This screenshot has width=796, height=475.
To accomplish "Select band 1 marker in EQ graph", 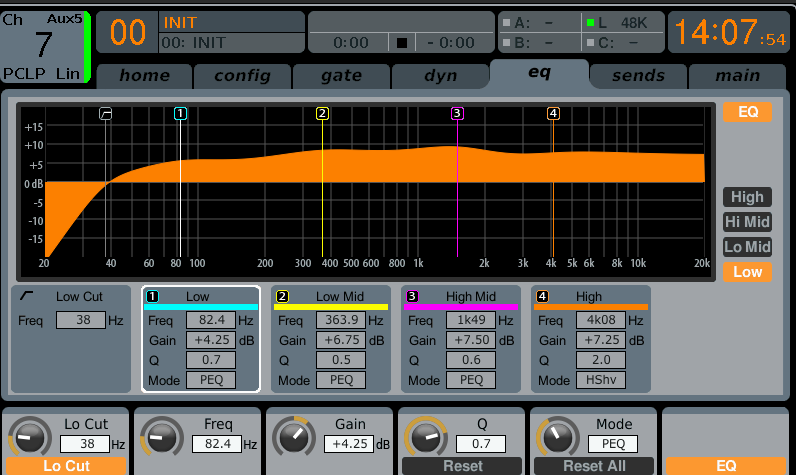I will [x=180, y=114].
